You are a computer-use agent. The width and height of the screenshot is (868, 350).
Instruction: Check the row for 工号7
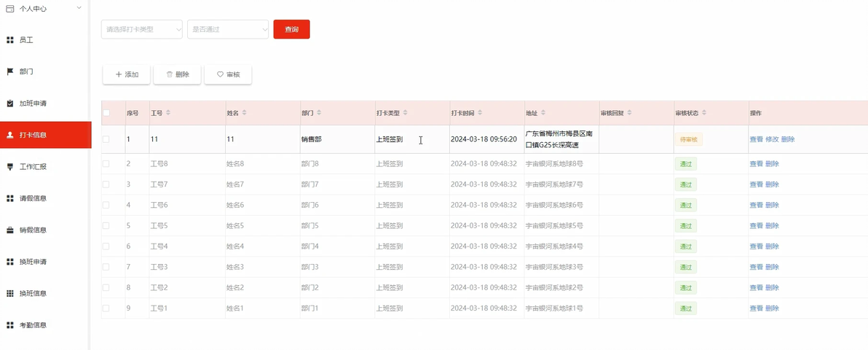coord(106,184)
